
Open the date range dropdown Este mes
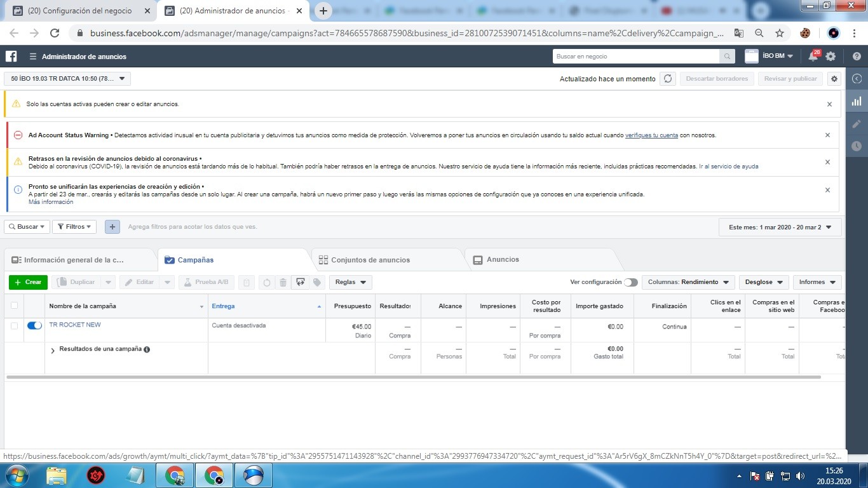780,227
